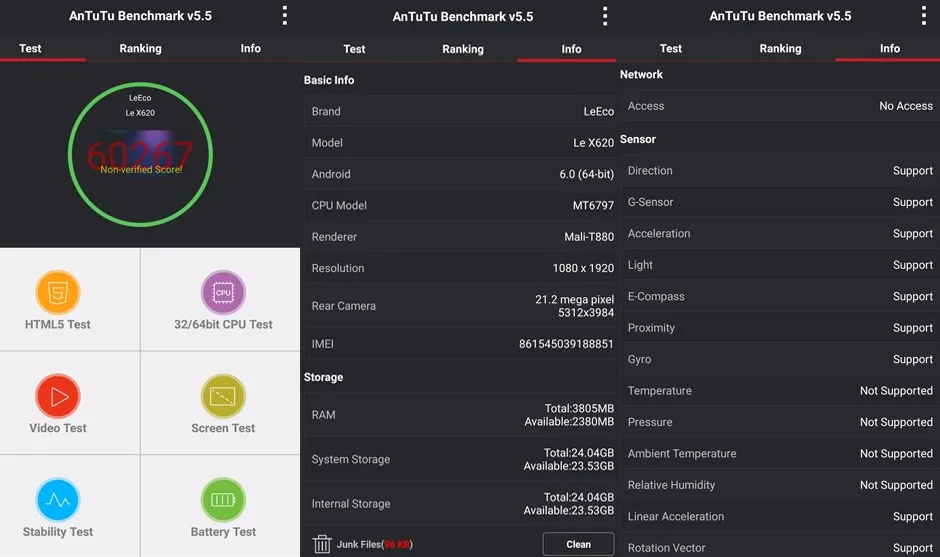Tap the Non-verified Score! text
This screenshot has height=557, width=940.
point(141,170)
